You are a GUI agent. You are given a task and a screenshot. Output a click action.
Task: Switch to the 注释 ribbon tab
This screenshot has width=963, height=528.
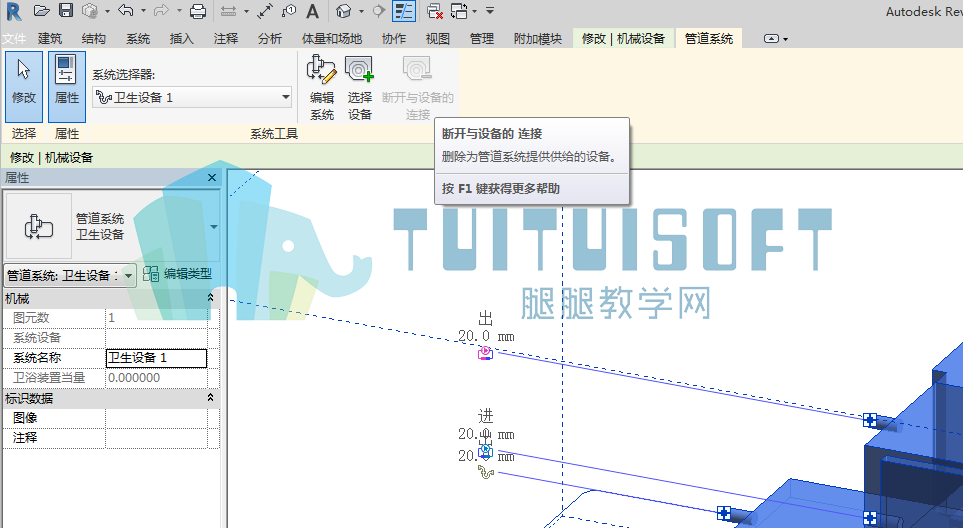point(225,39)
